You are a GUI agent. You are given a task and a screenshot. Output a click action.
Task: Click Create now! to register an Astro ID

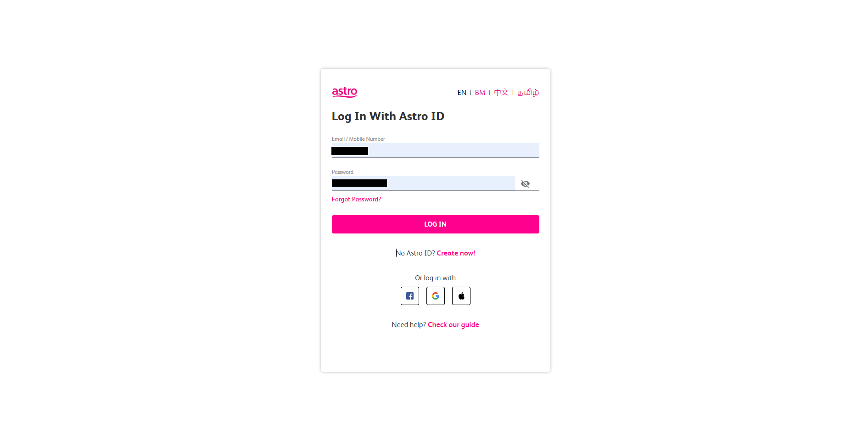click(x=456, y=253)
